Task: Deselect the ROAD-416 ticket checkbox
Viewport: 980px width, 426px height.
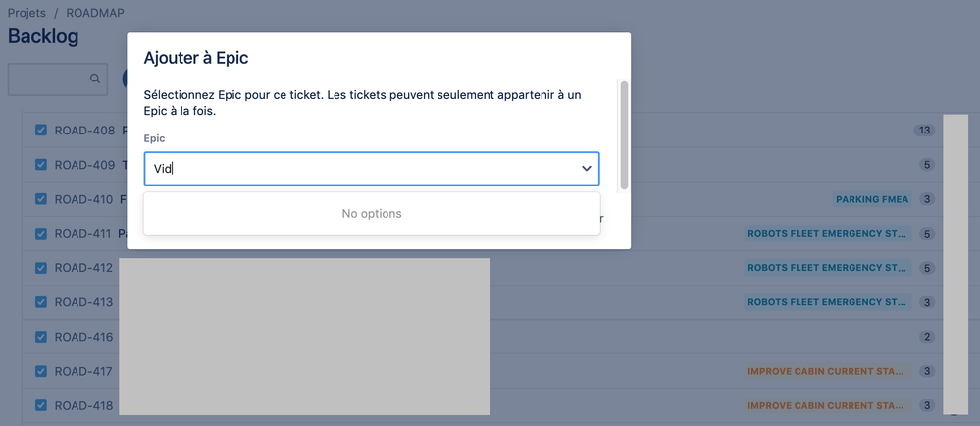Action: pyautogui.click(x=41, y=337)
